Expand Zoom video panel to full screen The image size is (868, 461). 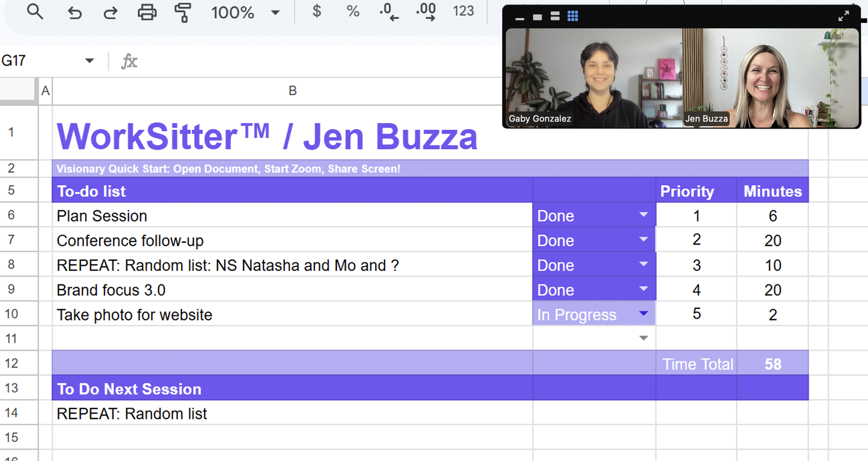[x=843, y=16]
